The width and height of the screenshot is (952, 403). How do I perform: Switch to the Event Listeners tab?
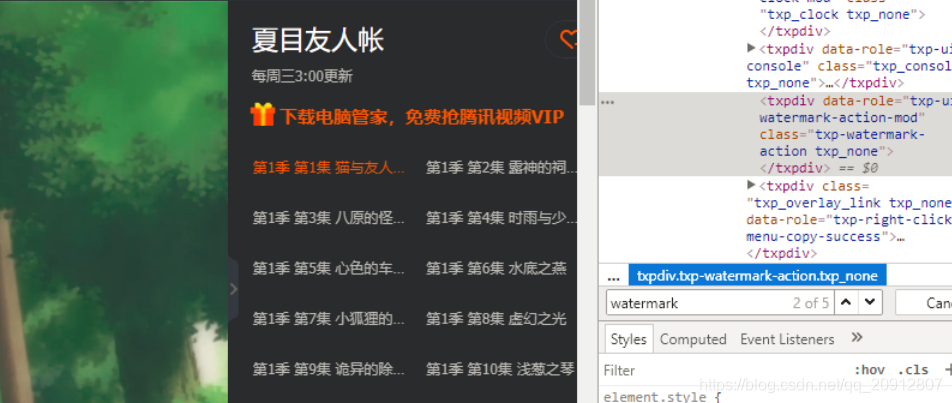coord(787,339)
